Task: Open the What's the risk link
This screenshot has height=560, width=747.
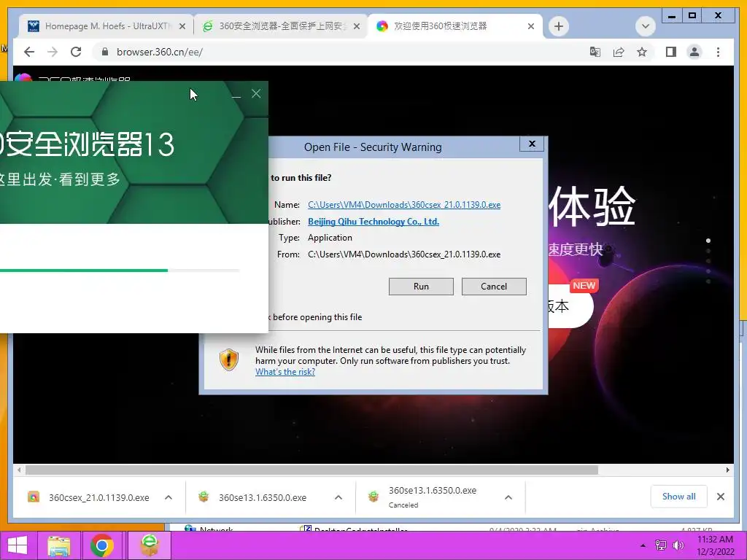Action: tap(285, 372)
